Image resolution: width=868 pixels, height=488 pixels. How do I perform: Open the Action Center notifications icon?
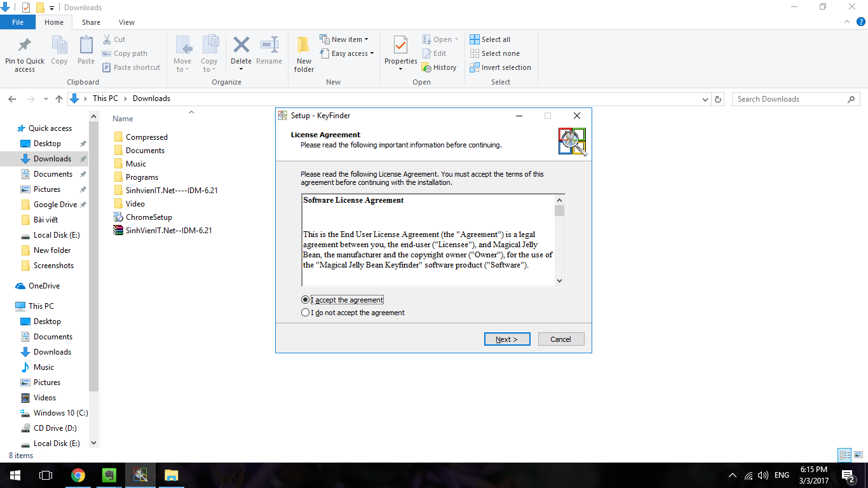click(x=848, y=475)
